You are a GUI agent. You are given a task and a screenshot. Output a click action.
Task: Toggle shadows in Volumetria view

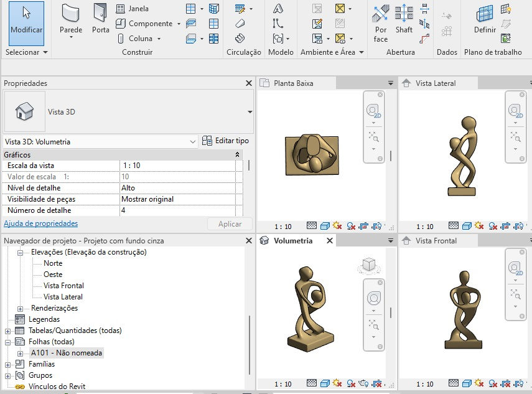point(351,383)
